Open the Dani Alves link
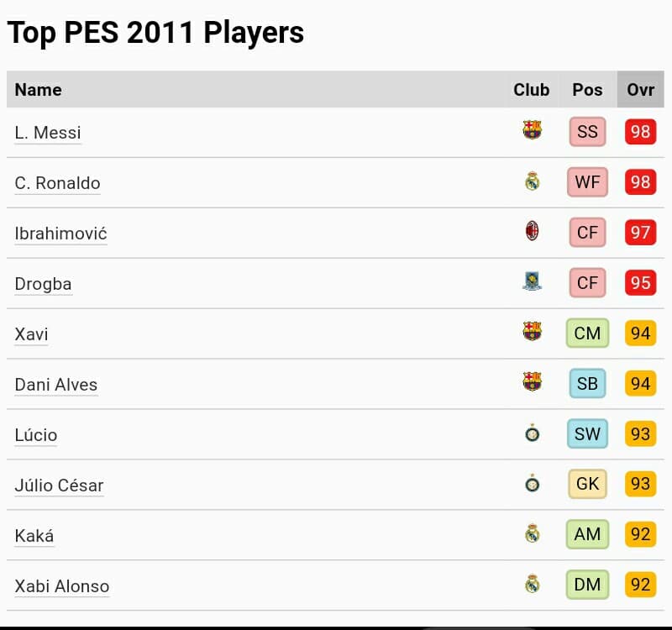This screenshot has height=630, width=672. pos(56,385)
